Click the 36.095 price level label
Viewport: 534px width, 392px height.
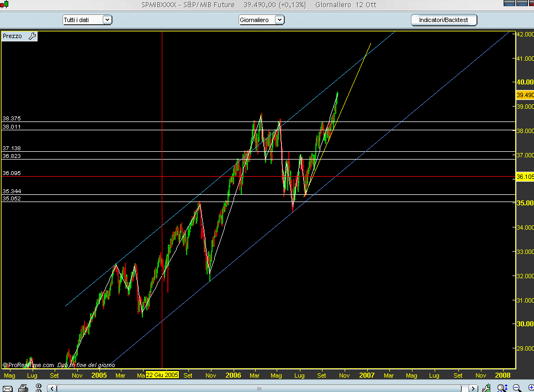12,173
